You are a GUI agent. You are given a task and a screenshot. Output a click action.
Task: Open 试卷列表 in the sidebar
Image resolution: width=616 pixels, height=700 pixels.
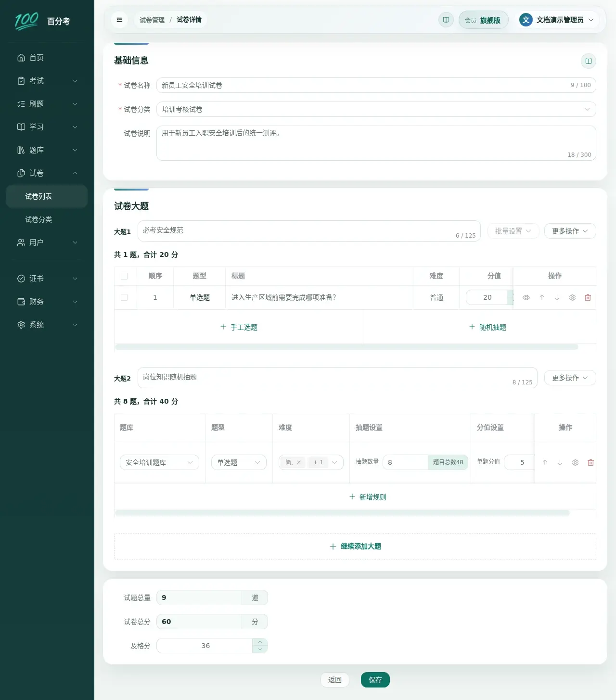(x=47, y=196)
